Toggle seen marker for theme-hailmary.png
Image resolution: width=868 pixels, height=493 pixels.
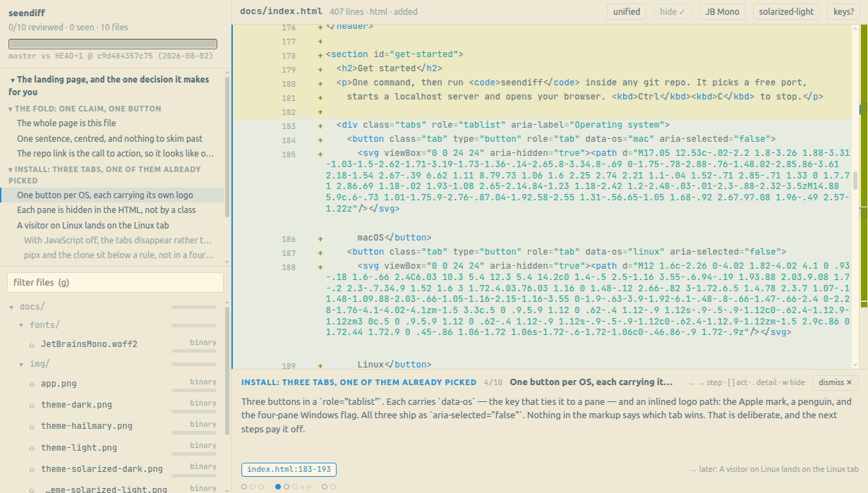tap(32, 427)
